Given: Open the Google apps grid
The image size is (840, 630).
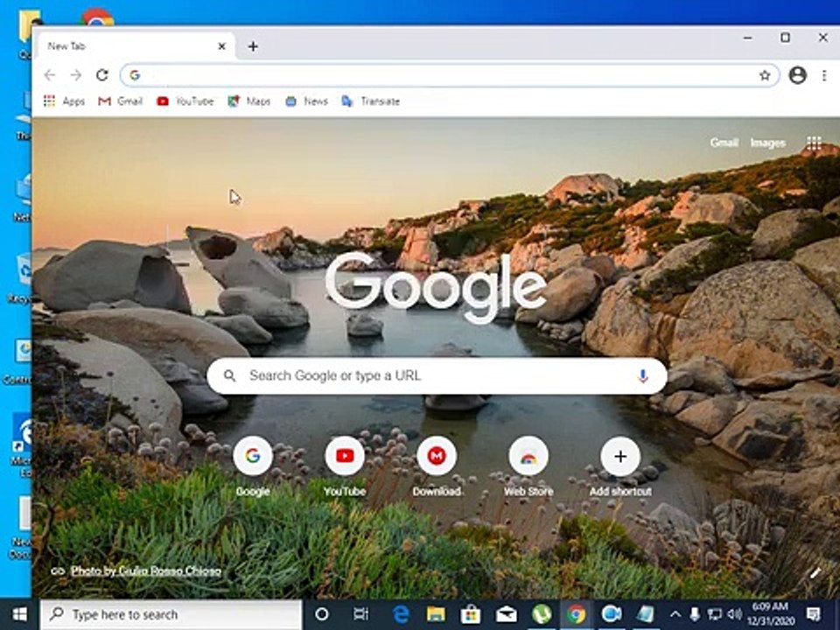Looking at the screenshot, I should coord(814,143).
